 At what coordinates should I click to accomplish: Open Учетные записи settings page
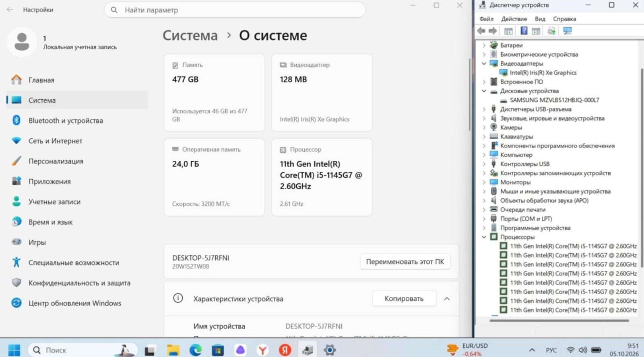point(77,202)
